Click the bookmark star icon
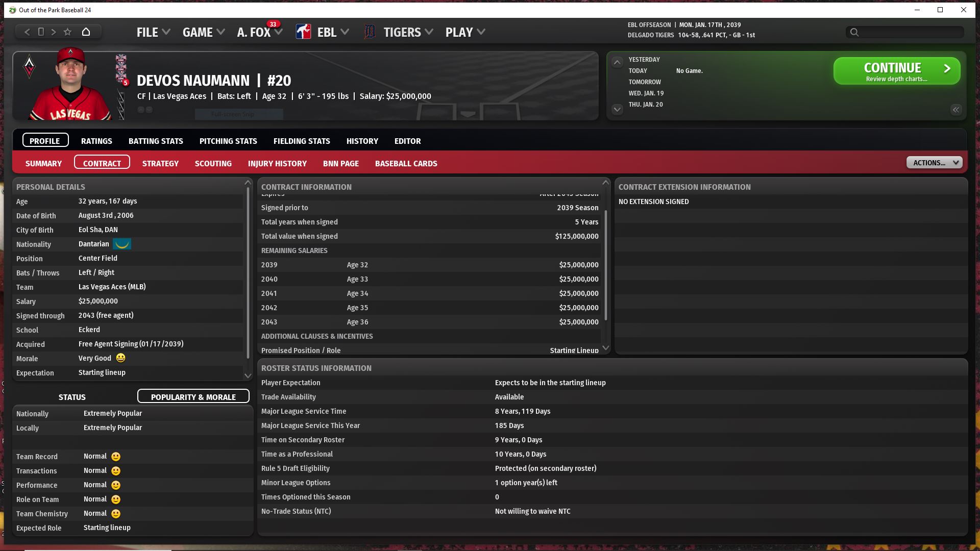Screen dimensions: 980x551 [x=67, y=32]
